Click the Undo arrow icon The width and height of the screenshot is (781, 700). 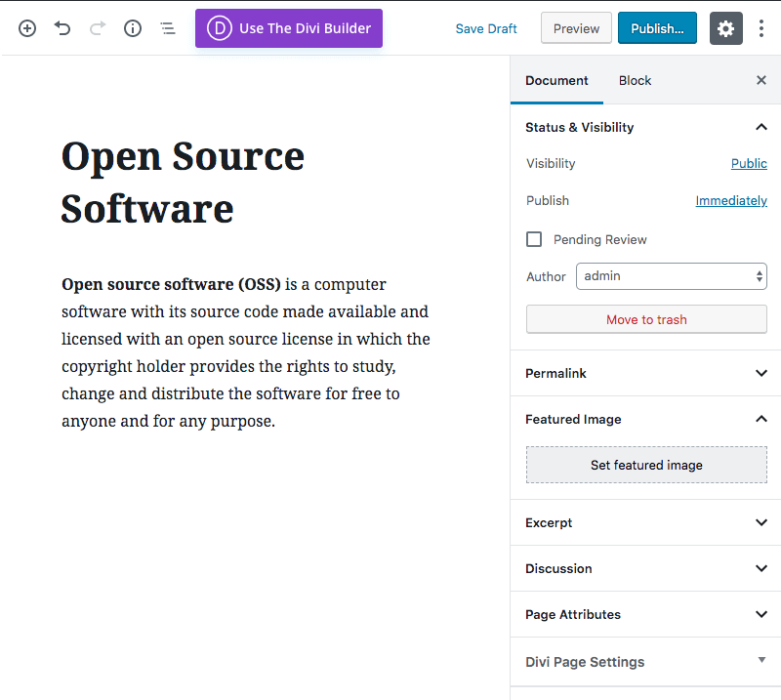coord(62,28)
